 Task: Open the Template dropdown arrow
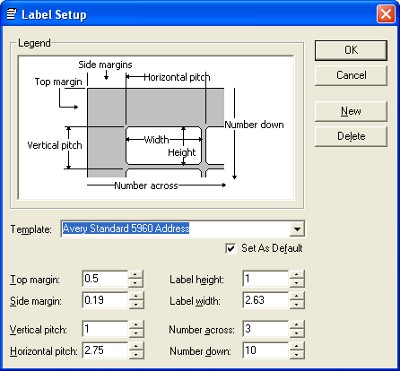[x=296, y=229]
